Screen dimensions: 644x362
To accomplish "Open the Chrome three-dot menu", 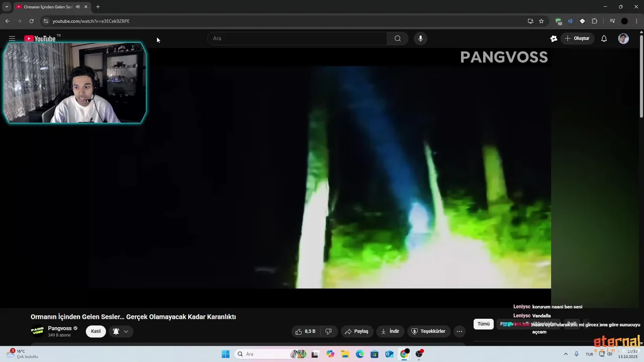I will tap(636, 21).
